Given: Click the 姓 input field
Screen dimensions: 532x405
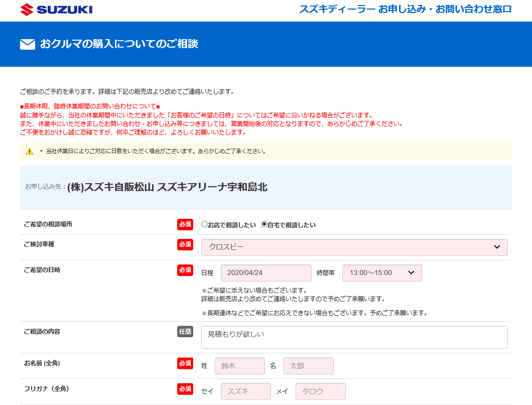Looking at the screenshot, I should click(x=239, y=366).
